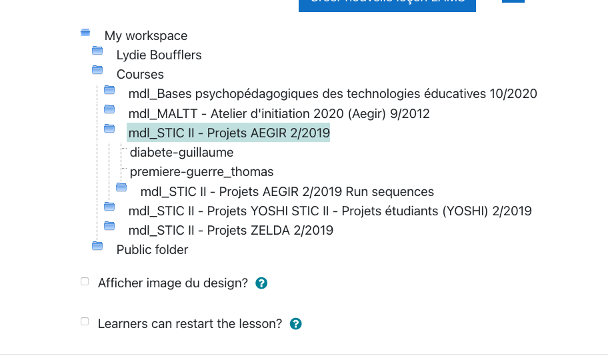
Task: Click folder icon beside Projets ZELDA course
Action: pos(109,227)
